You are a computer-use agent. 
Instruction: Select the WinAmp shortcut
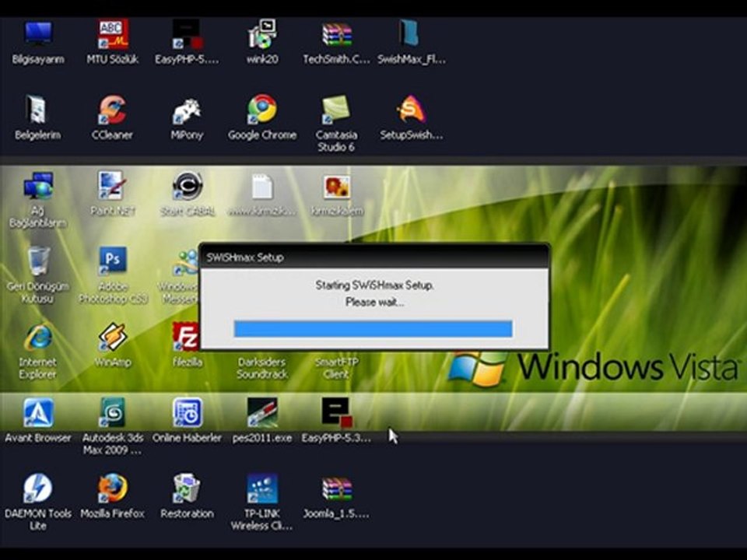pyautogui.click(x=112, y=336)
